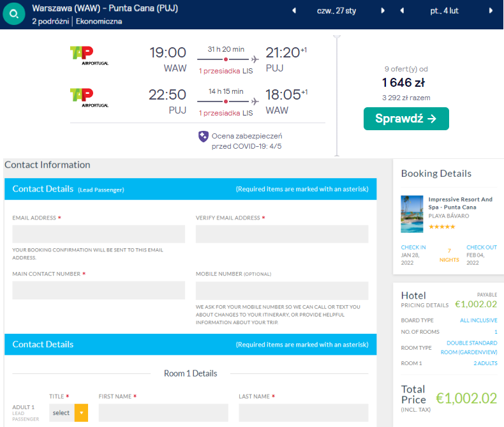Click the Verify Email Address field
This screenshot has width=504, height=427.
click(x=282, y=234)
